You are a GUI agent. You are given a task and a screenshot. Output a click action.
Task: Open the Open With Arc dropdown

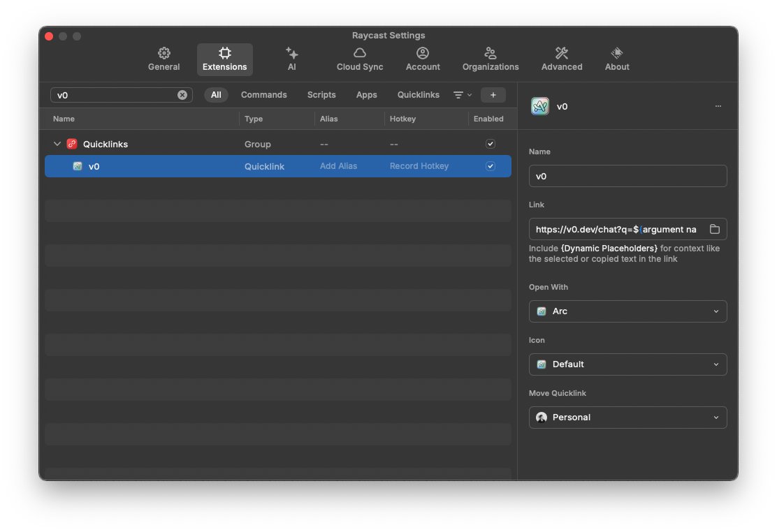pyautogui.click(x=628, y=311)
